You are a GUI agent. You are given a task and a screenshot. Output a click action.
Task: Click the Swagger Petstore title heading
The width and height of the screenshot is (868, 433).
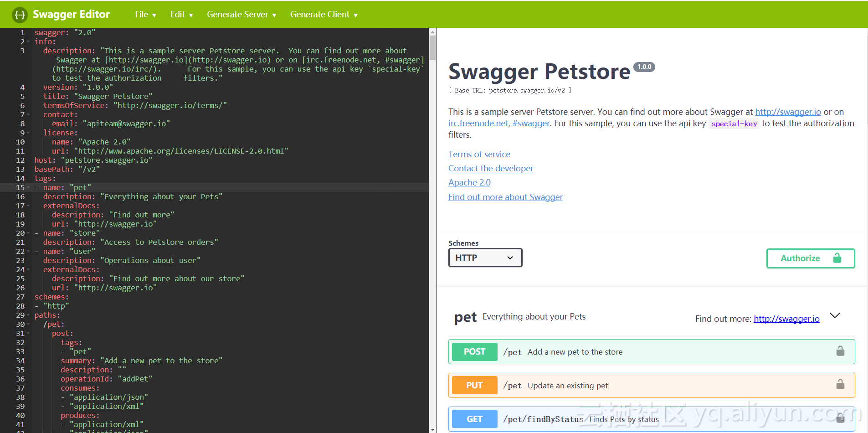[x=539, y=72]
